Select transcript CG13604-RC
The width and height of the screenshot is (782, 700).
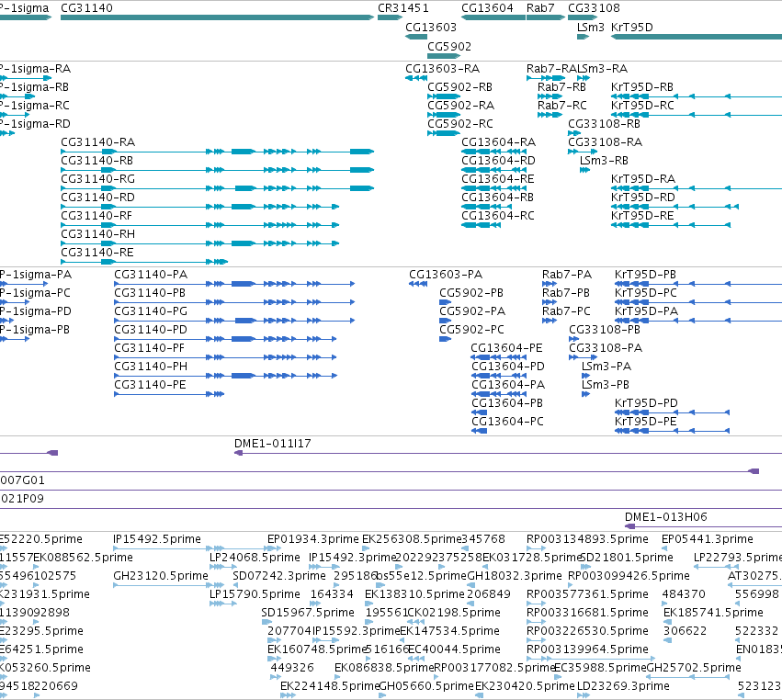click(x=481, y=225)
